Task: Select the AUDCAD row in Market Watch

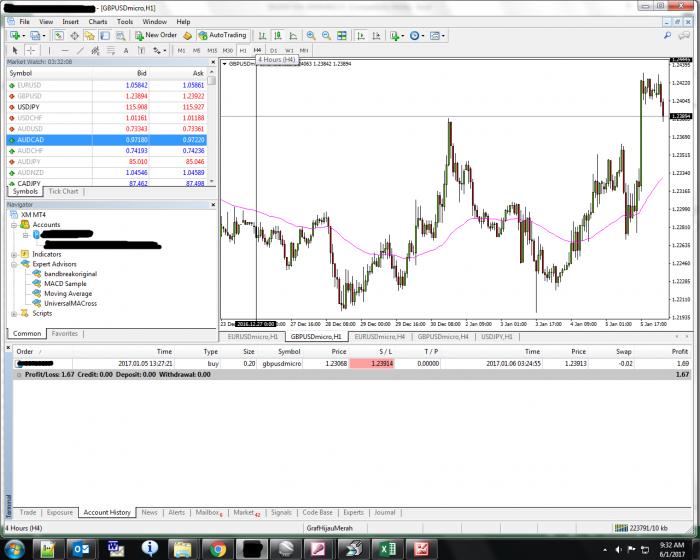Action: 106,140
